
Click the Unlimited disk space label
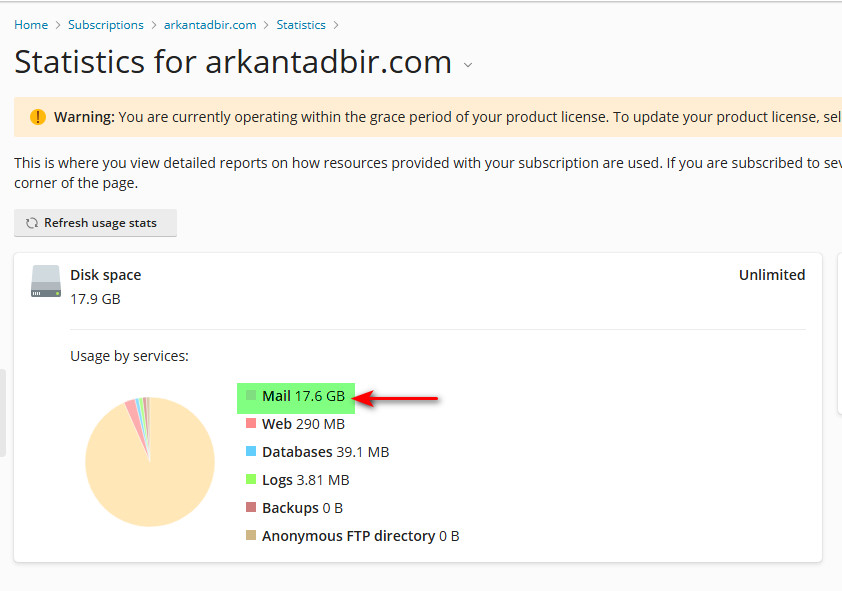771,275
